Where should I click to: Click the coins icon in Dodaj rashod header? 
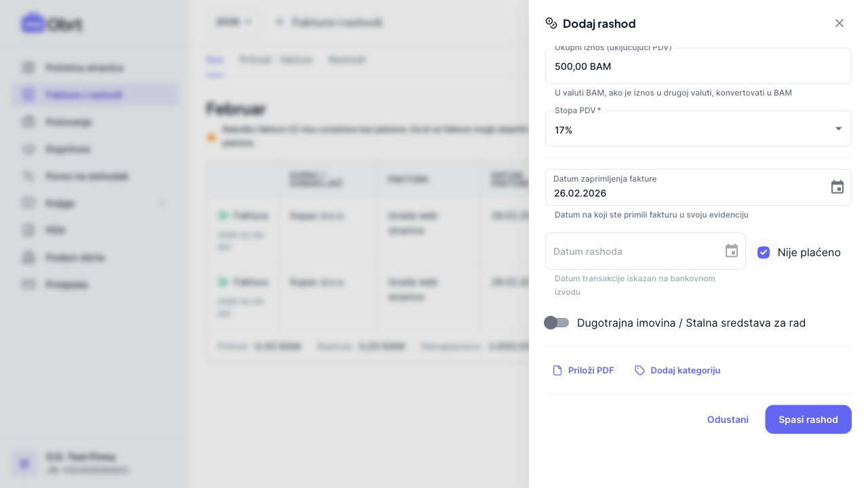pyautogui.click(x=551, y=23)
